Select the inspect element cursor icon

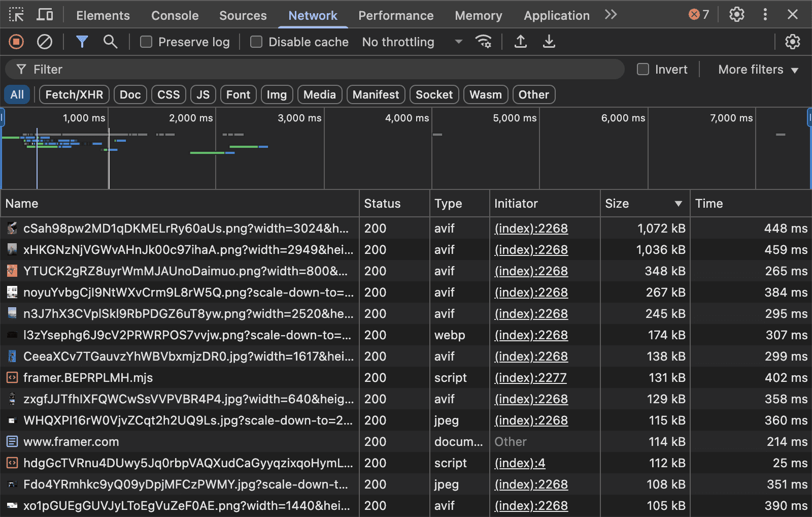[x=16, y=15]
